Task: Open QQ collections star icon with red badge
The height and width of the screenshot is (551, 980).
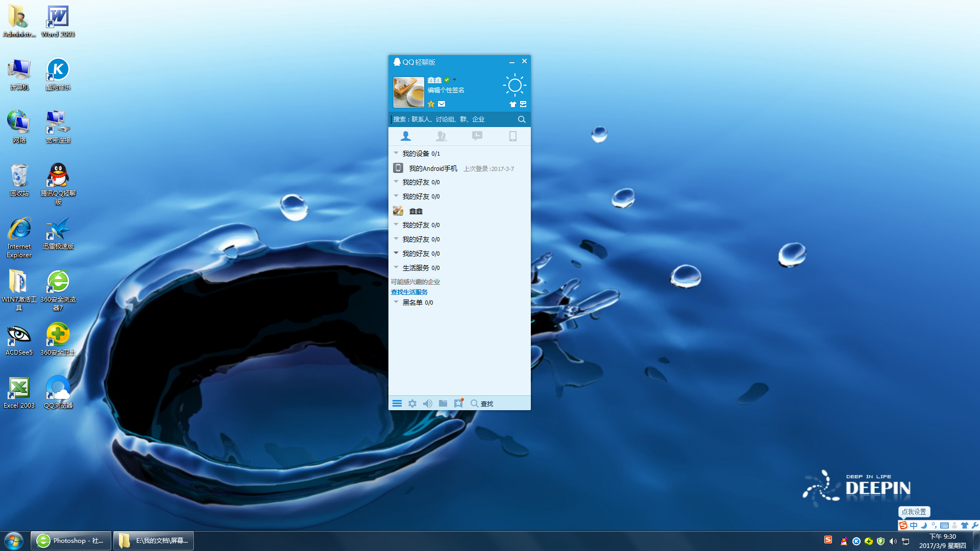Action: (x=458, y=403)
